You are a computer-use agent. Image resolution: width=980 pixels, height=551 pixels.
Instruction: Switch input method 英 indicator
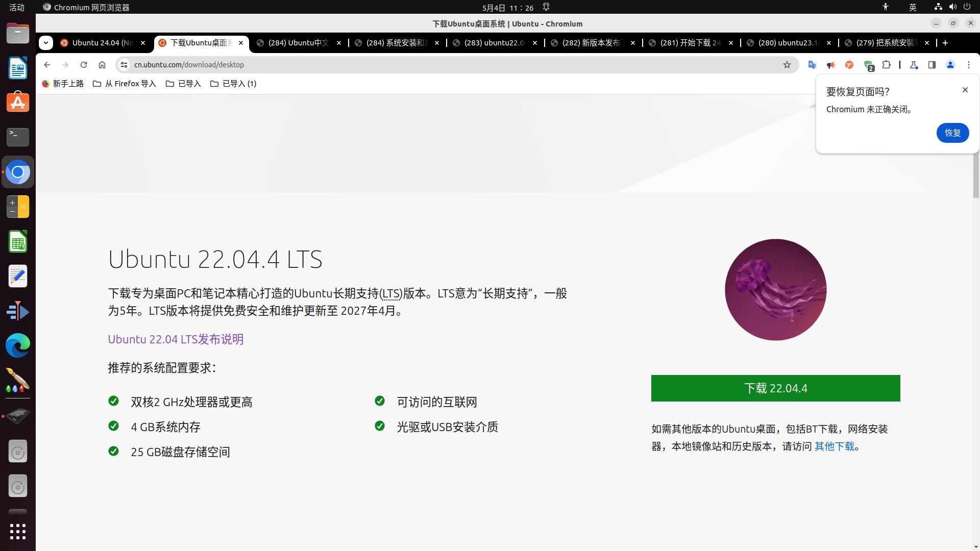click(x=913, y=7)
